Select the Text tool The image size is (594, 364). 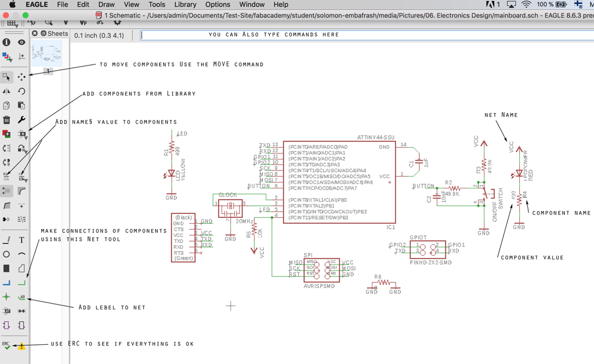pyautogui.click(x=21, y=240)
